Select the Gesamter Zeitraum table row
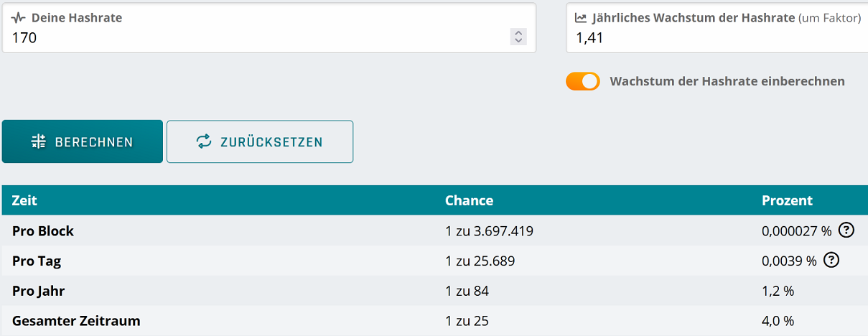 434,321
